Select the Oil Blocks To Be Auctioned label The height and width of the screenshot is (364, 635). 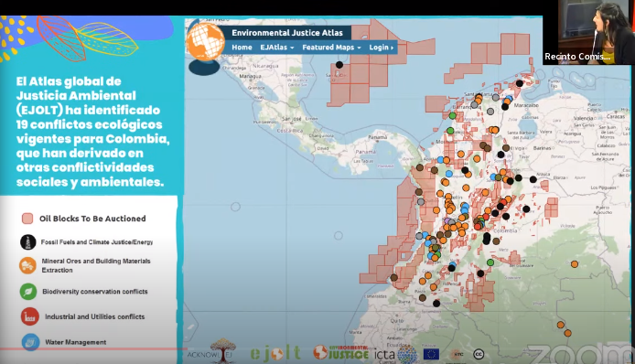pyautogui.click(x=92, y=219)
